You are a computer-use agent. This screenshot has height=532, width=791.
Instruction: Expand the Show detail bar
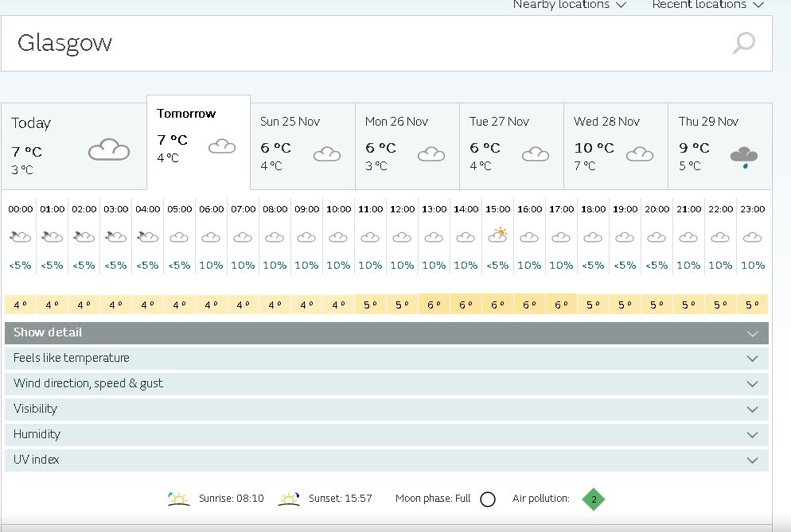(x=387, y=333)
